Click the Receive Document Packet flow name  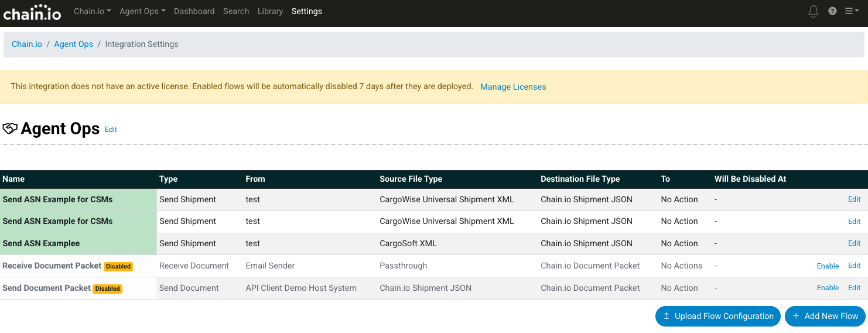(x=52, y=266)
